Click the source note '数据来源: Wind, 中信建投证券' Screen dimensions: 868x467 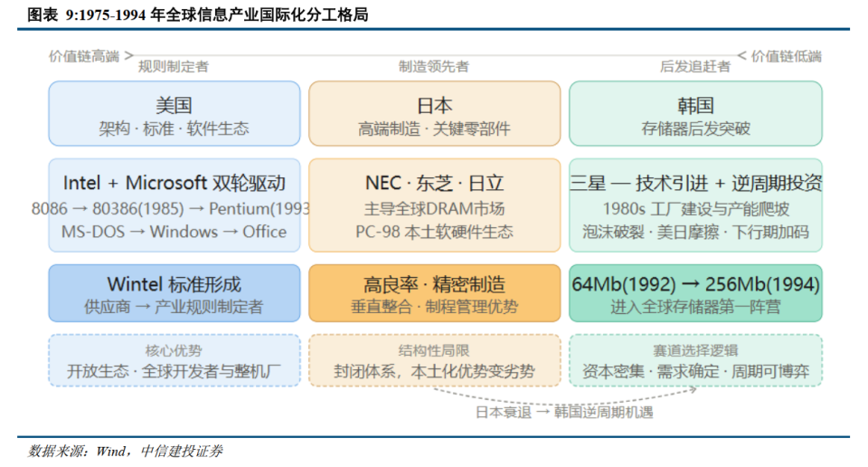[x=125, y=452]
